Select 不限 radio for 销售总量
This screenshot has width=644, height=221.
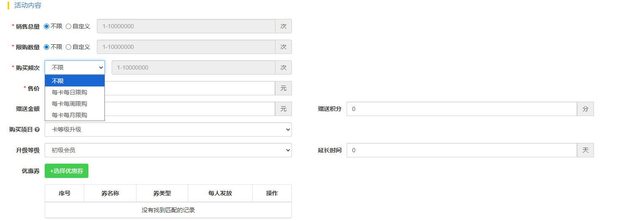47,26
